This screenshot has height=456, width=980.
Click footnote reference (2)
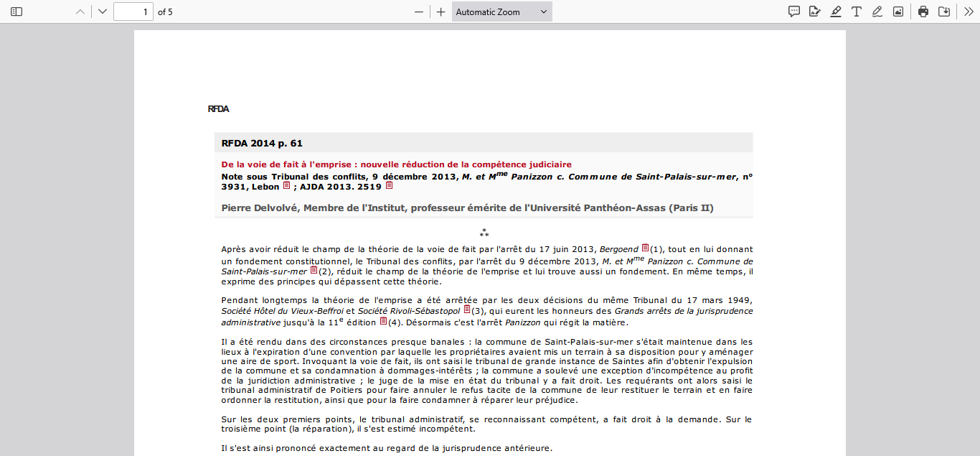pyautogui.click(x=325, y=272)
